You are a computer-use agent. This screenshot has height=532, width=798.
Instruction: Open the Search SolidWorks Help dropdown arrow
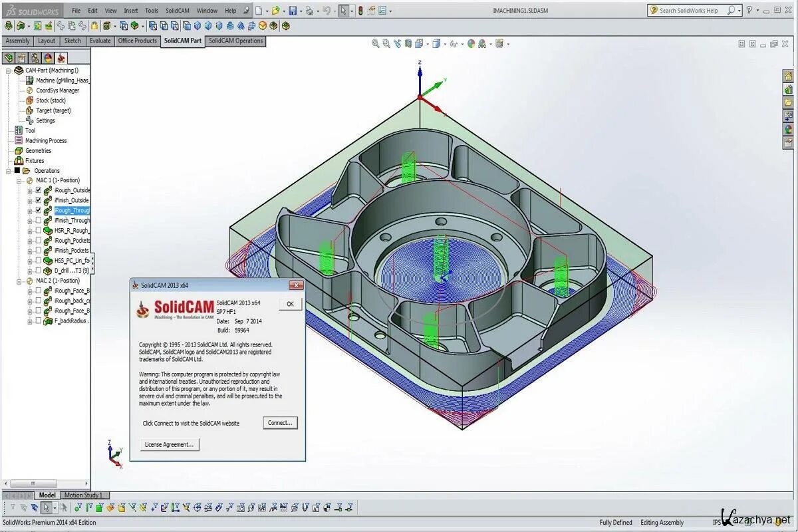[740, 11]
